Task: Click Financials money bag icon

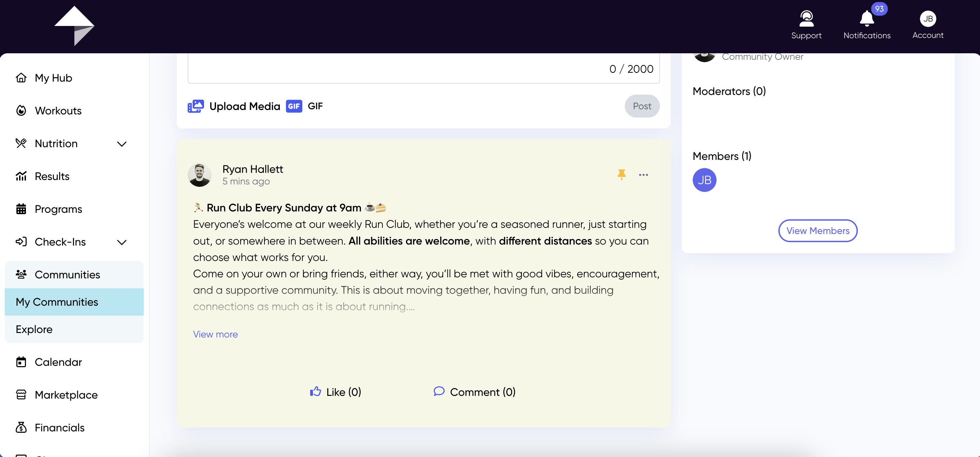Action: (x=21, y=427)
